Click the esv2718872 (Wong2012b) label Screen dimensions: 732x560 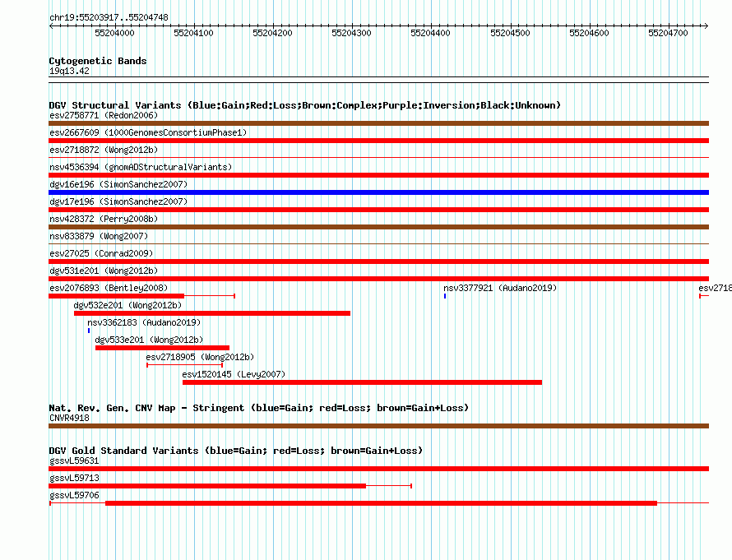[104, 150]
